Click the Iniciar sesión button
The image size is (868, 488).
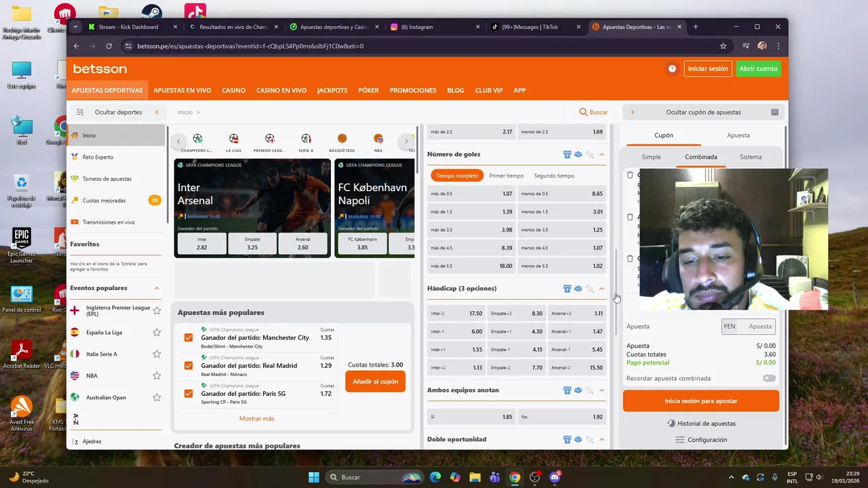pyautogui.click(x=707, y=68)
